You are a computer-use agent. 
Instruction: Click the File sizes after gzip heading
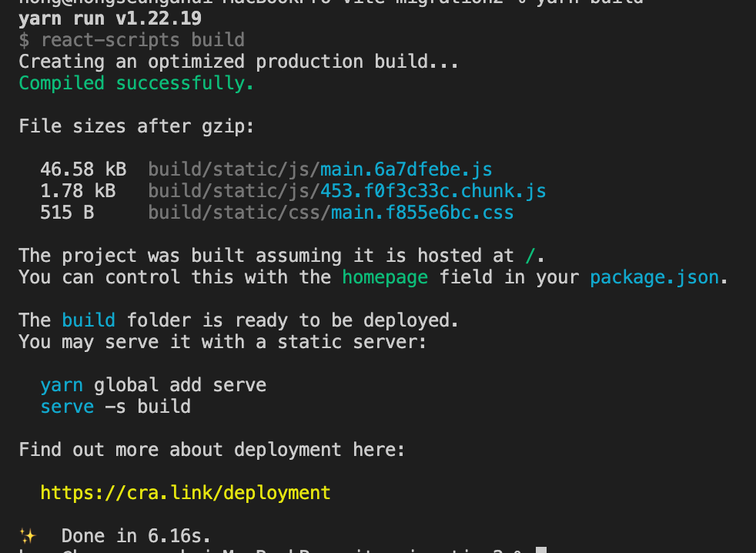(136, 126)
